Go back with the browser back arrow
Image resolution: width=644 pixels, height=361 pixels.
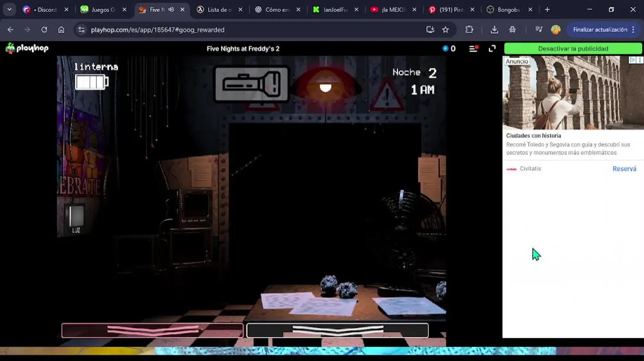[11, 30]
